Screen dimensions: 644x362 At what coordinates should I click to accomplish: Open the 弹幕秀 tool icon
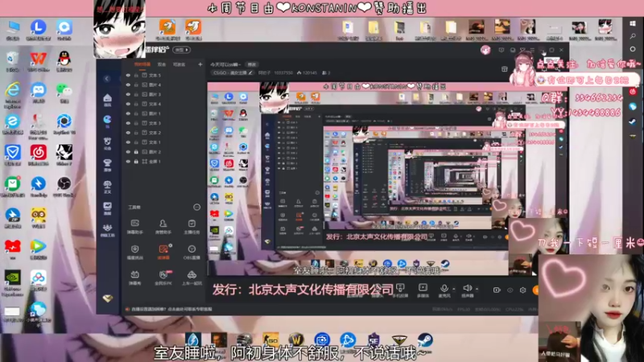(x=134, y=274)
